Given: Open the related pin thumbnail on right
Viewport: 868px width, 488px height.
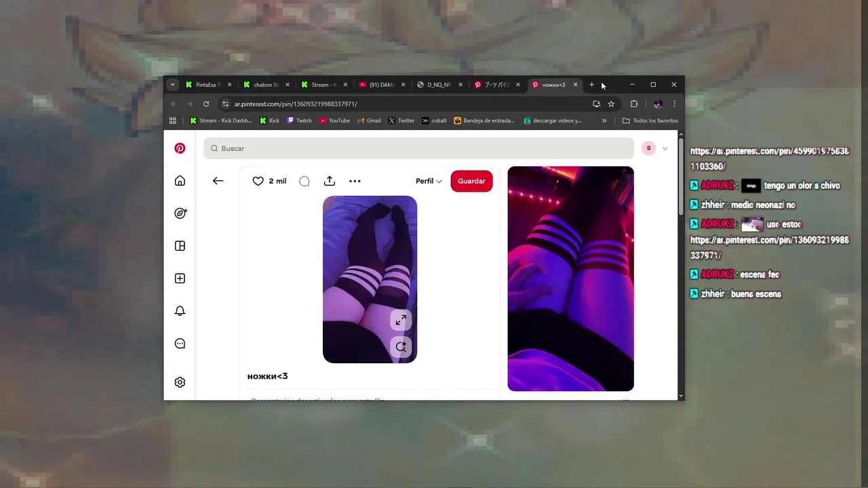Looking at the screenshot, I should (x=571, y=279).
